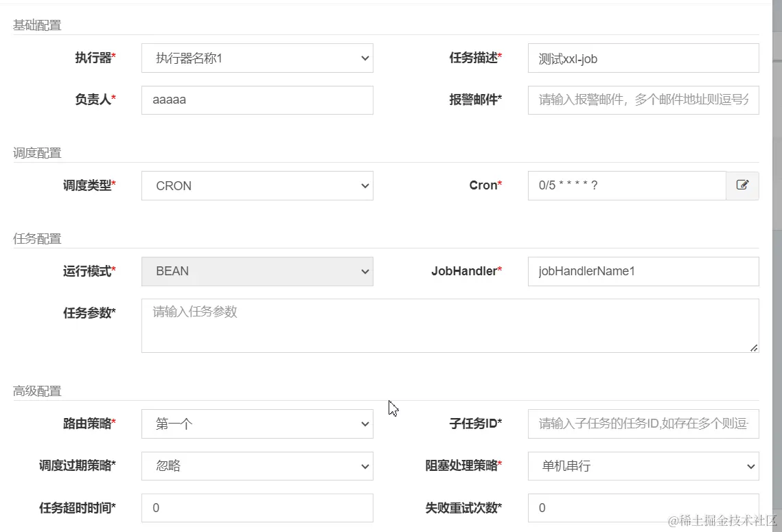Click the 运行模式 field label
The height and width of the screenshot is (532, 782).
point(89,271)
